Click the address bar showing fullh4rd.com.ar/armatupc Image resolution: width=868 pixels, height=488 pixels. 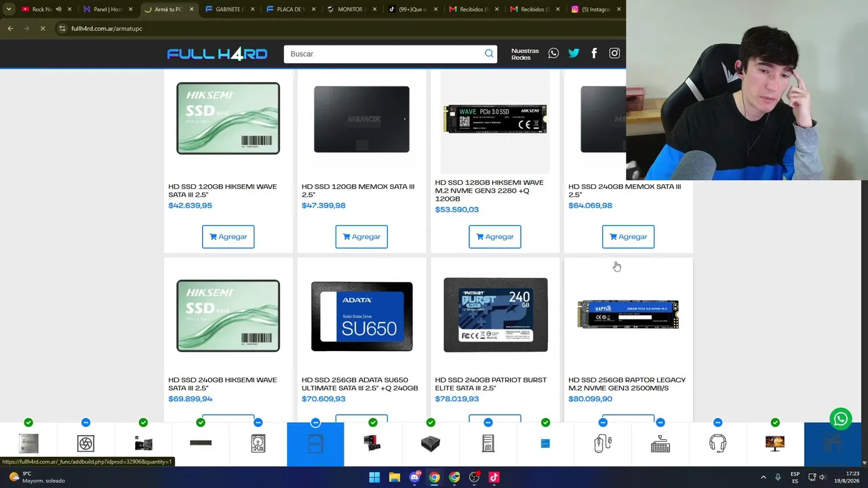point(106,28)
